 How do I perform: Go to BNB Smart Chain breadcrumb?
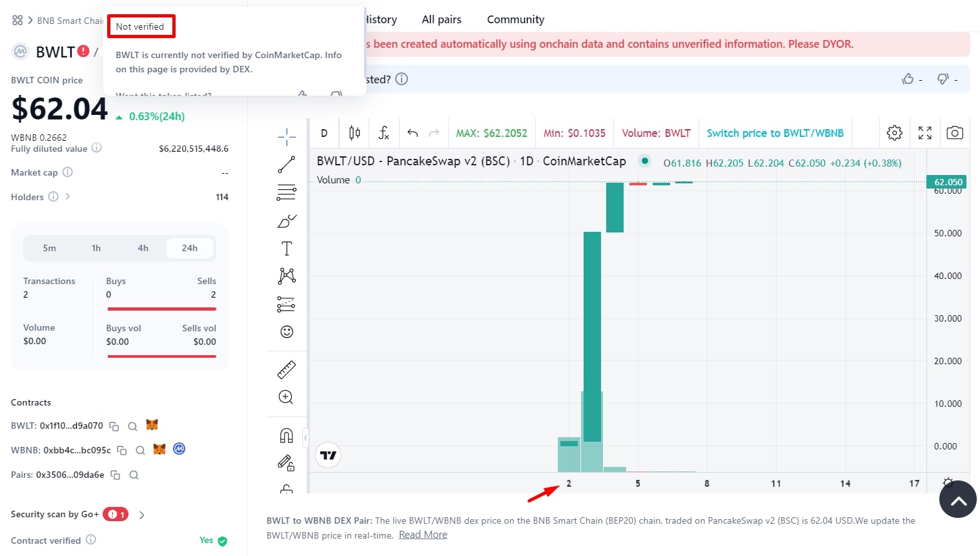70,21
